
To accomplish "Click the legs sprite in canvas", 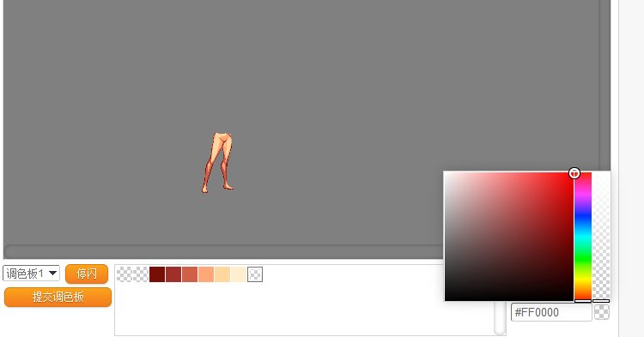I will [218, 162].
